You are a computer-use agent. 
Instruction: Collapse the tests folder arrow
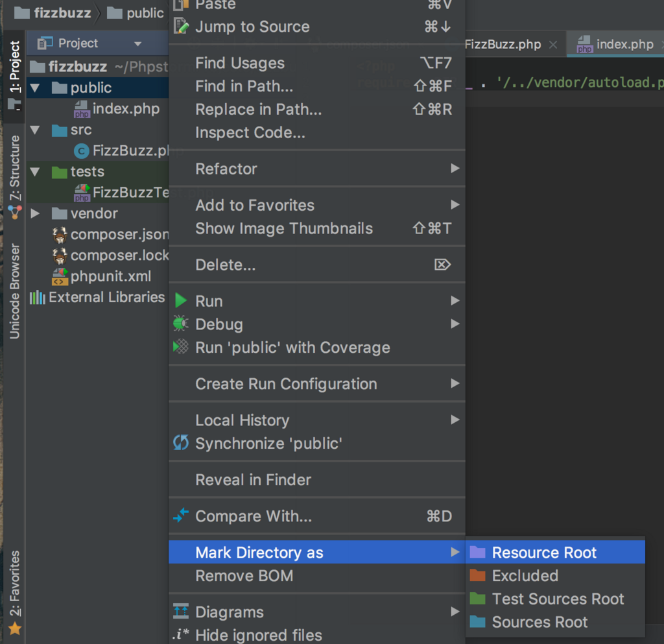coord(35,171)
